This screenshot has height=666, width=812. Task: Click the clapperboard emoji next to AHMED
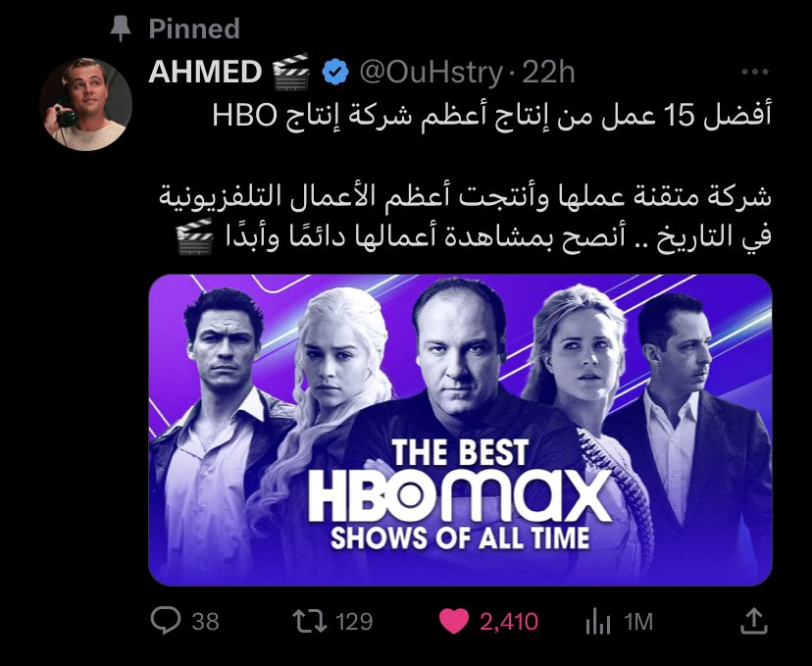click(x=291, y=72)
